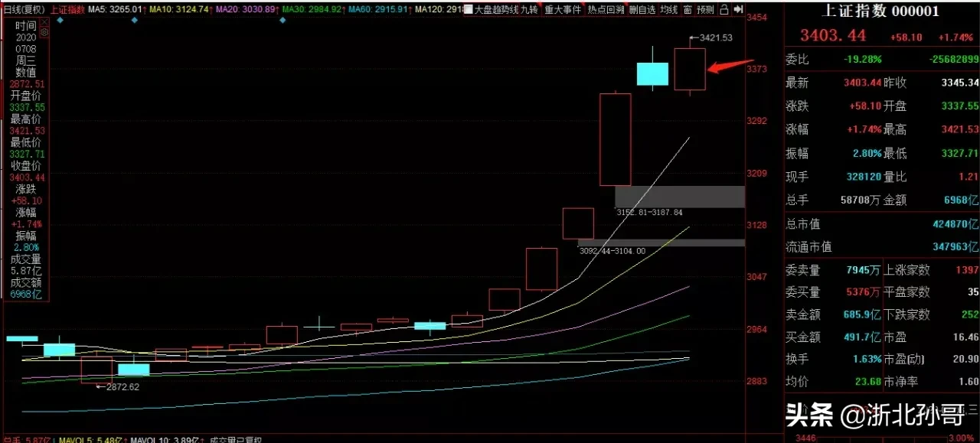Screen dimensions: 980x443
Task: Select the MA60: 2915.91 indicator label
Action: (x=377, y=10)
